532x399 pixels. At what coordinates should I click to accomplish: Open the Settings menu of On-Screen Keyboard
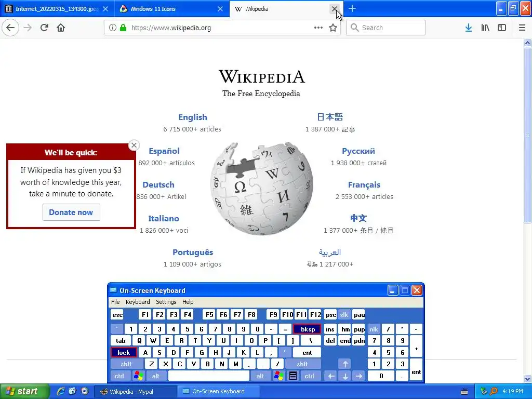[166, 302]
